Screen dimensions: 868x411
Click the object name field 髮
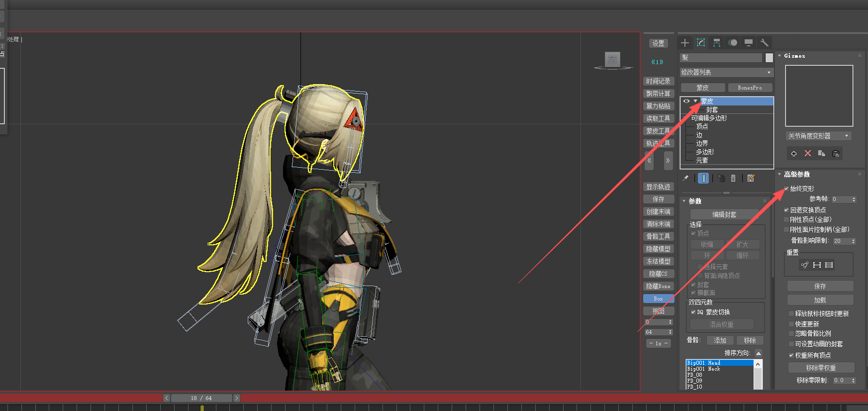tap(721, 58)
